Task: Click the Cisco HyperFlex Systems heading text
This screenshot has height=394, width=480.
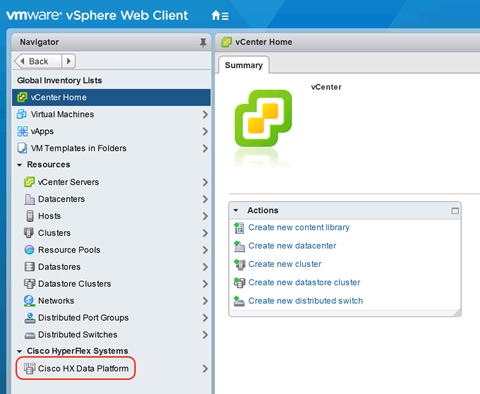Action: pos(77,351)
